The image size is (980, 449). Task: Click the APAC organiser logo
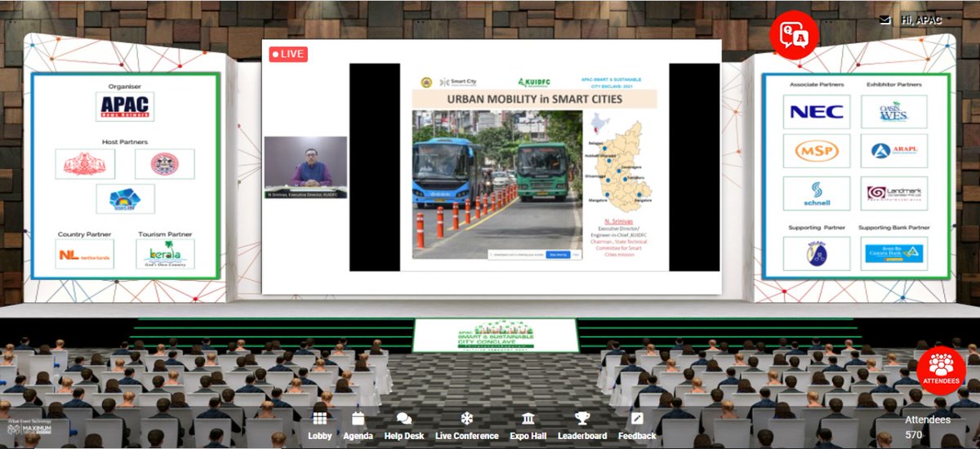tap(125, 107)
